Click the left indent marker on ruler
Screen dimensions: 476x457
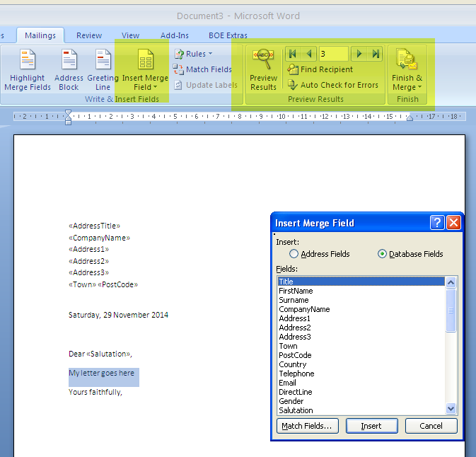pos(69,117)
